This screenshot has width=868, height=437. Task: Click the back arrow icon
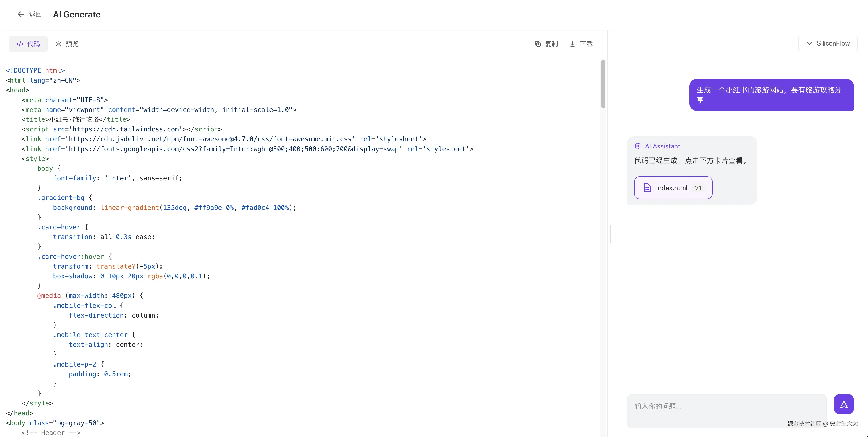coord(21,14)
